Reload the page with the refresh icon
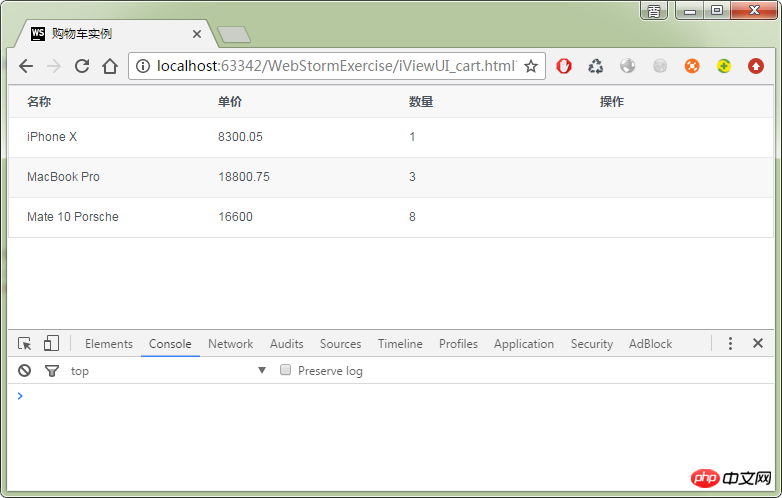 [82, 66]
